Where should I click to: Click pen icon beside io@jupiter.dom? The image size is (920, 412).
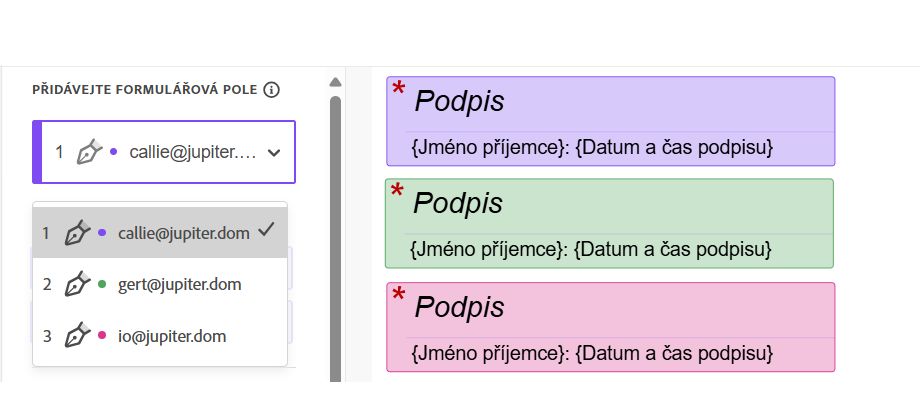(x=77, y=336)
